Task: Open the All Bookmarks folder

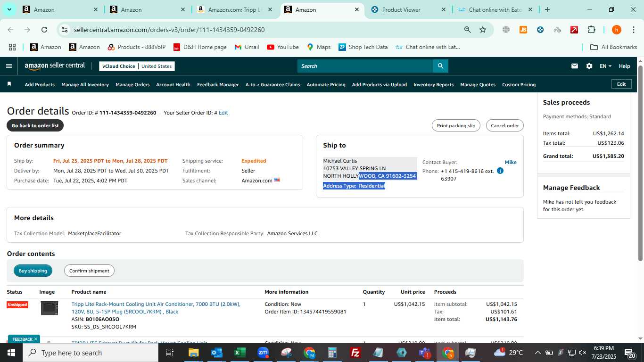Action: (x=614, y=47)
